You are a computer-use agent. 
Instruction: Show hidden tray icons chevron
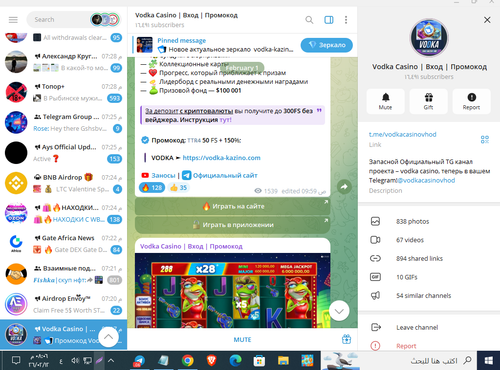point(111,360)
